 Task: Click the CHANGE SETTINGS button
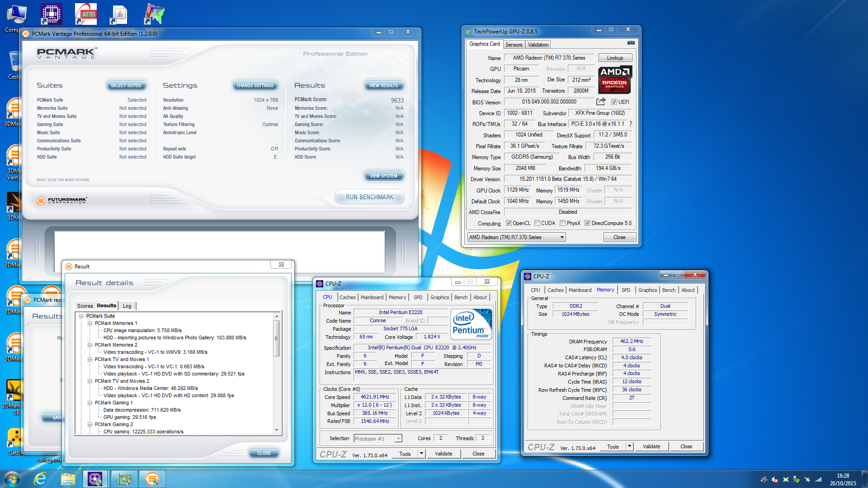[x=255, y=85]
